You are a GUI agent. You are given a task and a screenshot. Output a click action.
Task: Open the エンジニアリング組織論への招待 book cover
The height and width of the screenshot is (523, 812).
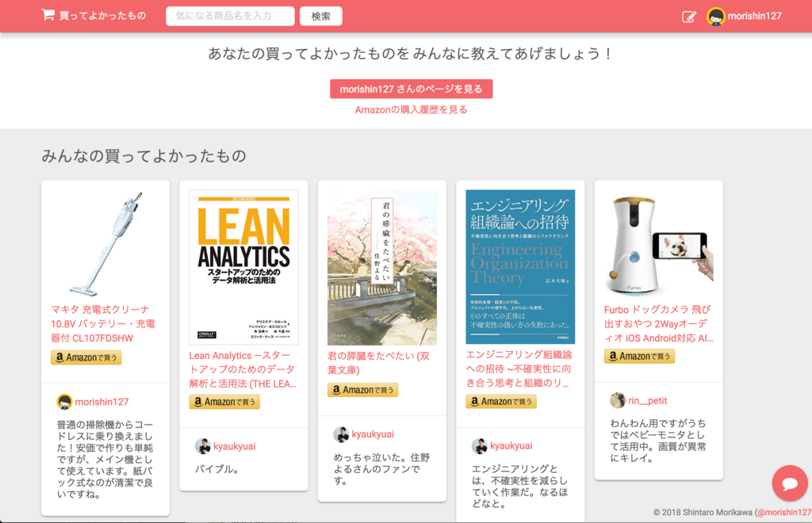(520, 266)
